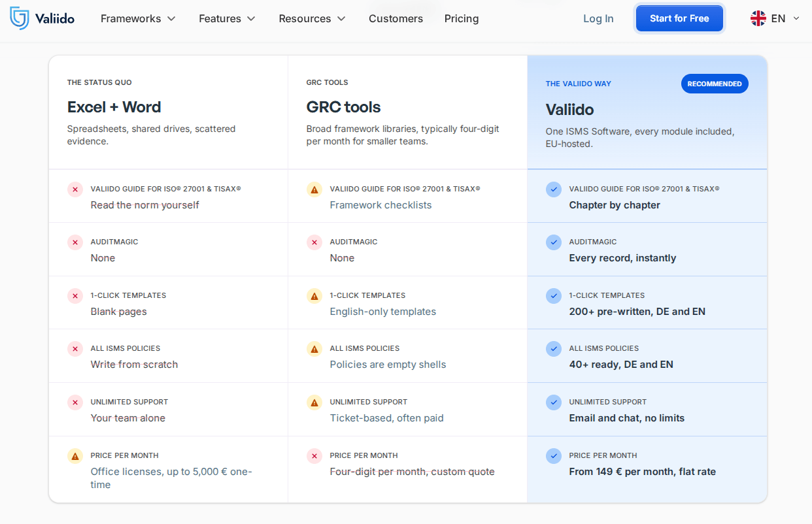
Task: Click '40+ ready, DE and EN' text
Action: click(x=621, y=365)
